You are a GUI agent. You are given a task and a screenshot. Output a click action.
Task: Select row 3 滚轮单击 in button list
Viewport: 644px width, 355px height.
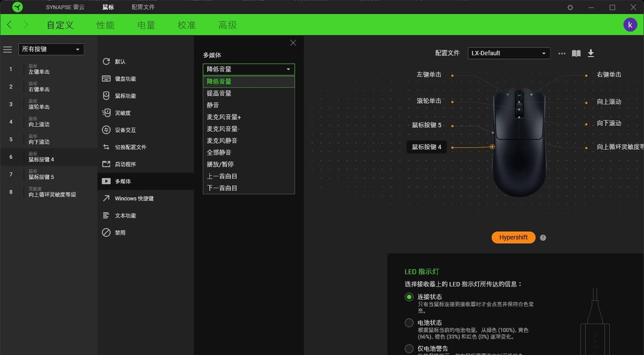[49, 105]
